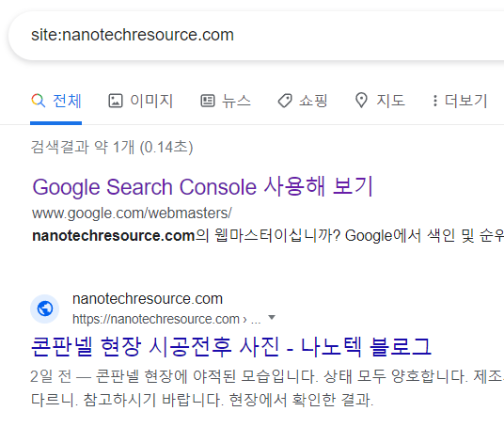
Task: Click the map pin icon beside 지도
Action: coord(361,101)
